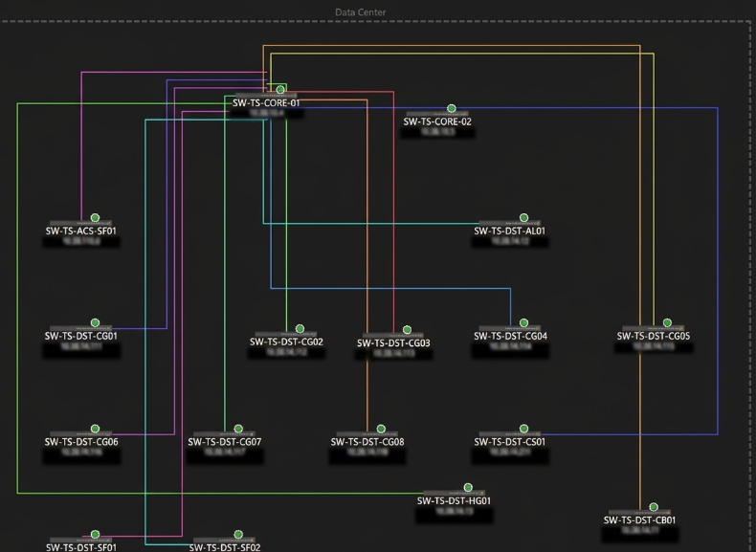Click the SW-TS-DST-CG05 label text
Viewport: 756px width, 552px height.
654,336
